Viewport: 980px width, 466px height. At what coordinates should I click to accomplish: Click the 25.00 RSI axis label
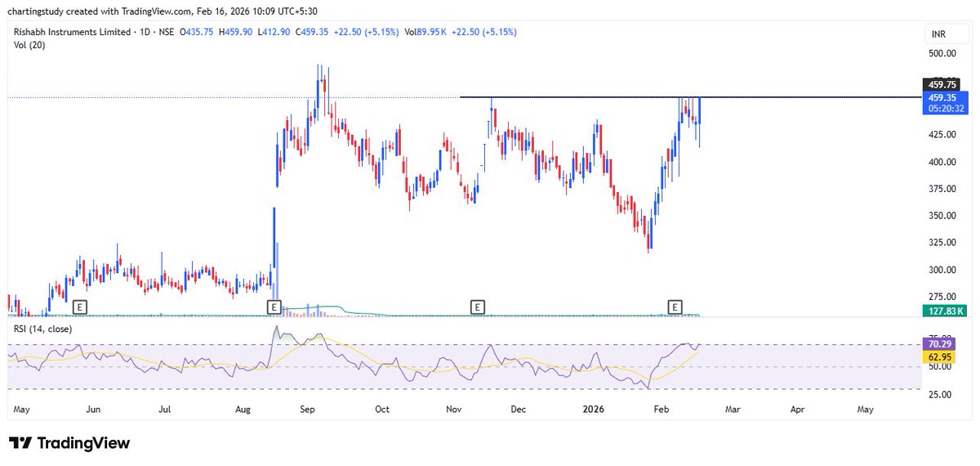[940, 395]
